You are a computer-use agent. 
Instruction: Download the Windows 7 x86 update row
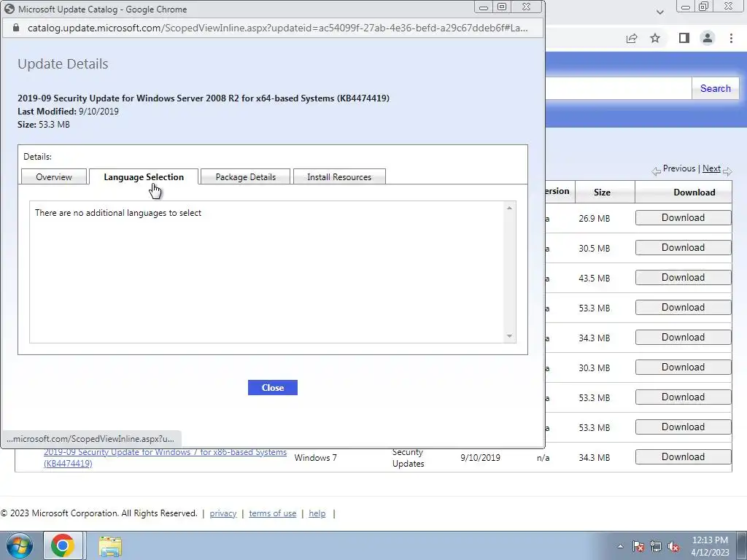coord(683,457)
